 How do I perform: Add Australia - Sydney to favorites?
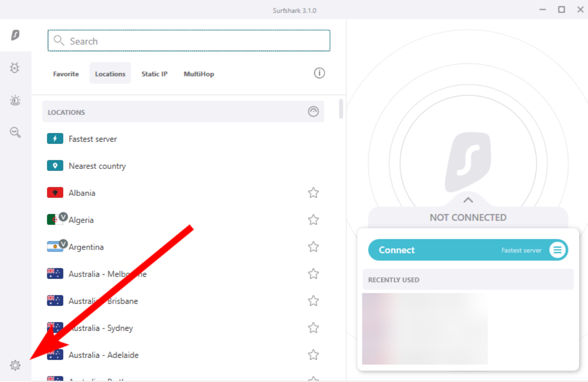point(314,328)
